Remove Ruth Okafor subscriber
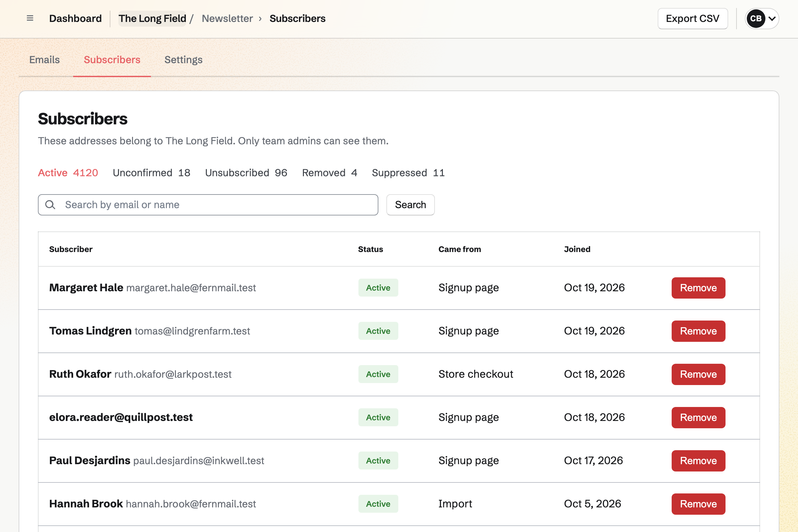The height and width of the screenshot is (532, 798). 698,374
